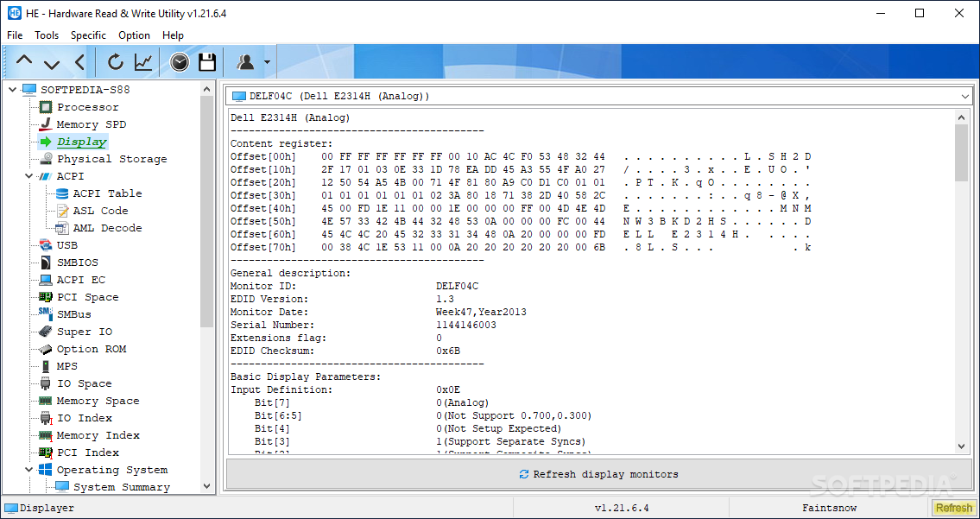The height and width of the screenshot is (519, 980).
Task: Select SMBus tree item
Action: click(x=74, y=314)
